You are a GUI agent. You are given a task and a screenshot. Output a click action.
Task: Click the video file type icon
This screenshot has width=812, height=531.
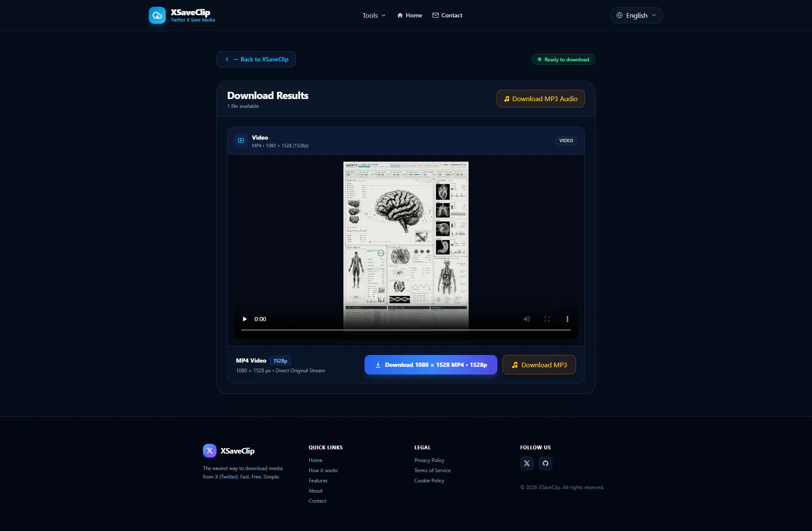(241, 140)
